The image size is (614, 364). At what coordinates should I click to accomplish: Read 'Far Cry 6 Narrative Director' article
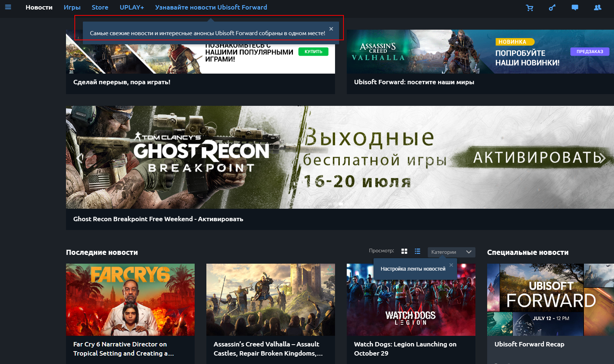coord(124,349)
